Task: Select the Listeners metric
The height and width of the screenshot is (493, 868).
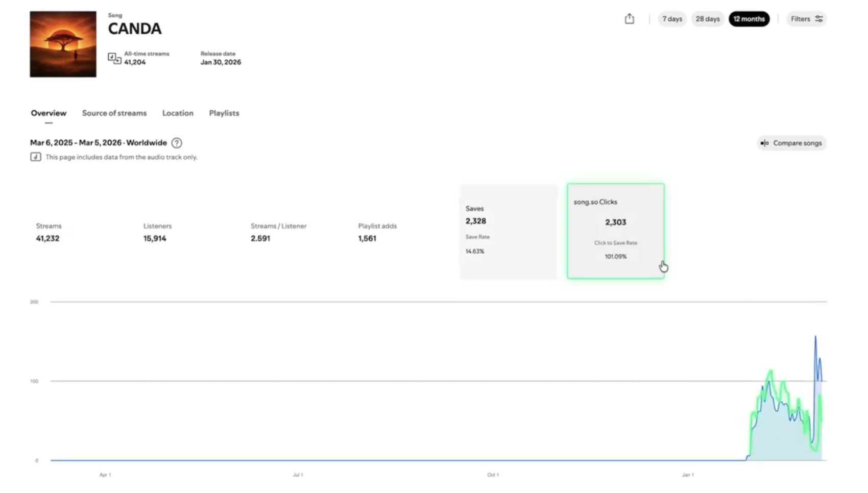Action: click(157, 232)
